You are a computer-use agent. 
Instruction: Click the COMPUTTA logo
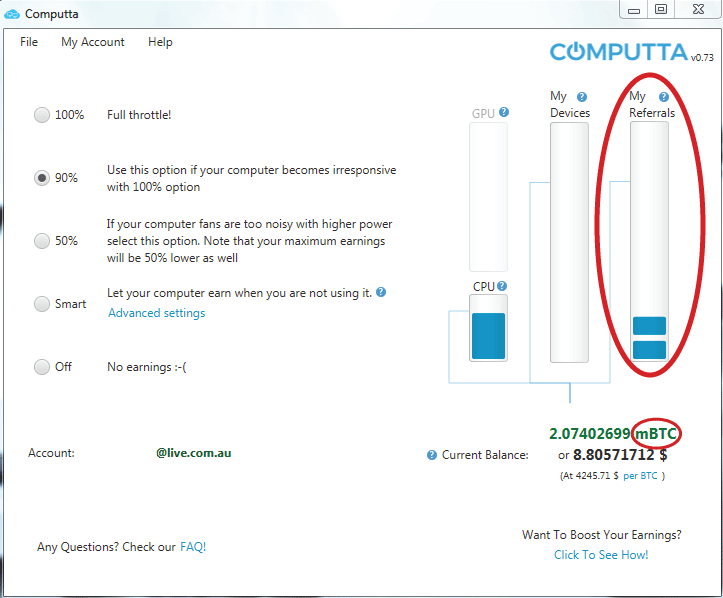pos(618,52)
